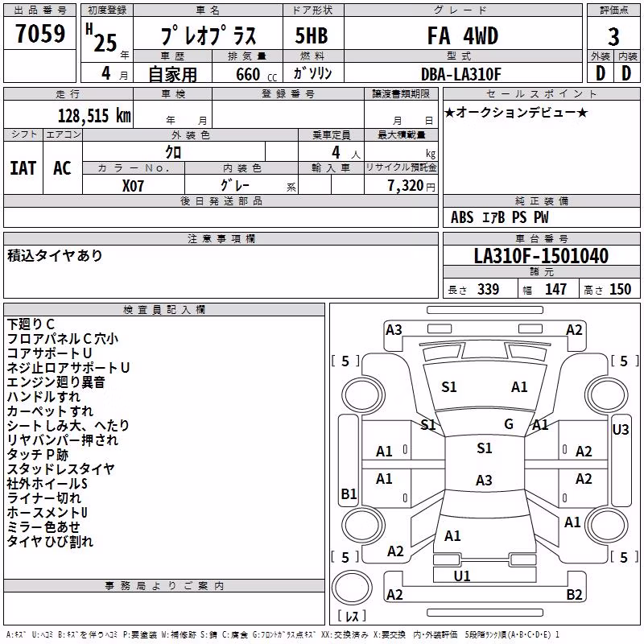The image size is (644, 644).
Task: Click mileage value 128,515 km
Action: tap(94, 116)
